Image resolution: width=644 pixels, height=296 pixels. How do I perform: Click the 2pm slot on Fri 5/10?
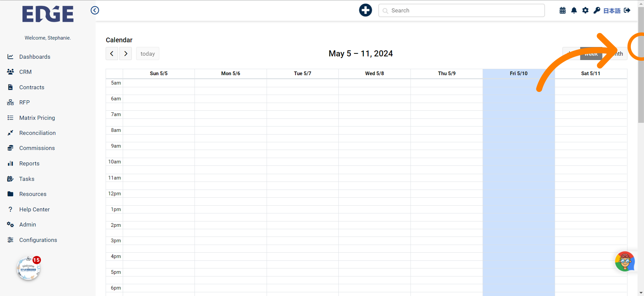(519, 225)
